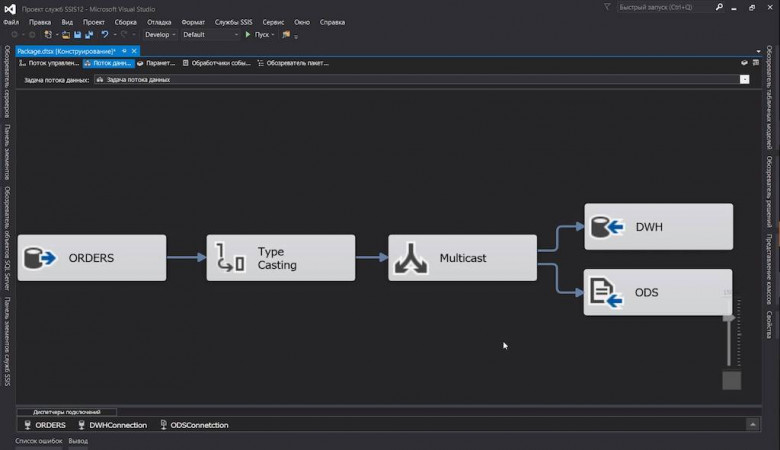Switch to the Поток управления tab

coord(49,63)
